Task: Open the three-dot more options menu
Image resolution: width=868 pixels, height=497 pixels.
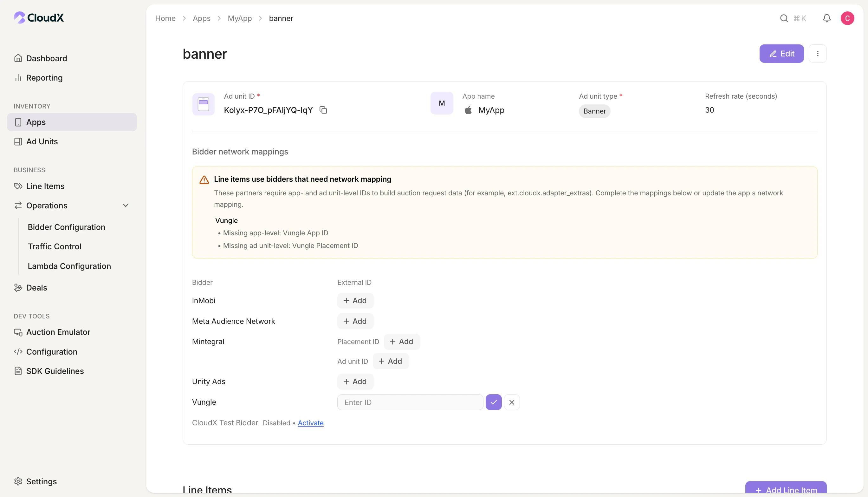Action: (x=818, y=54)
